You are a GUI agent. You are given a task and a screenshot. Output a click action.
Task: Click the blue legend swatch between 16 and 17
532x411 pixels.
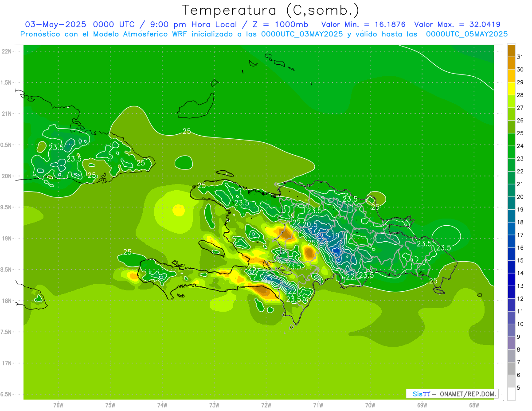tap(511, 242)
